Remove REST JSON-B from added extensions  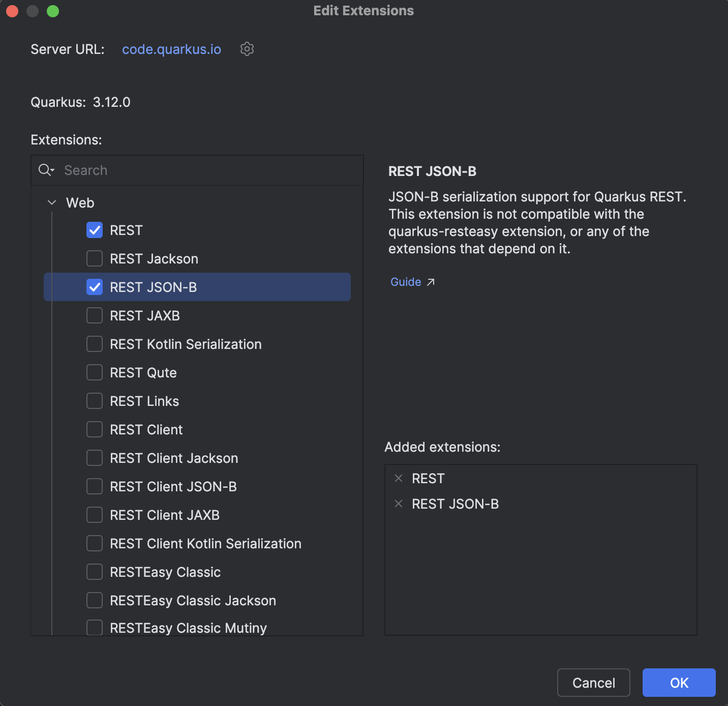398,504
